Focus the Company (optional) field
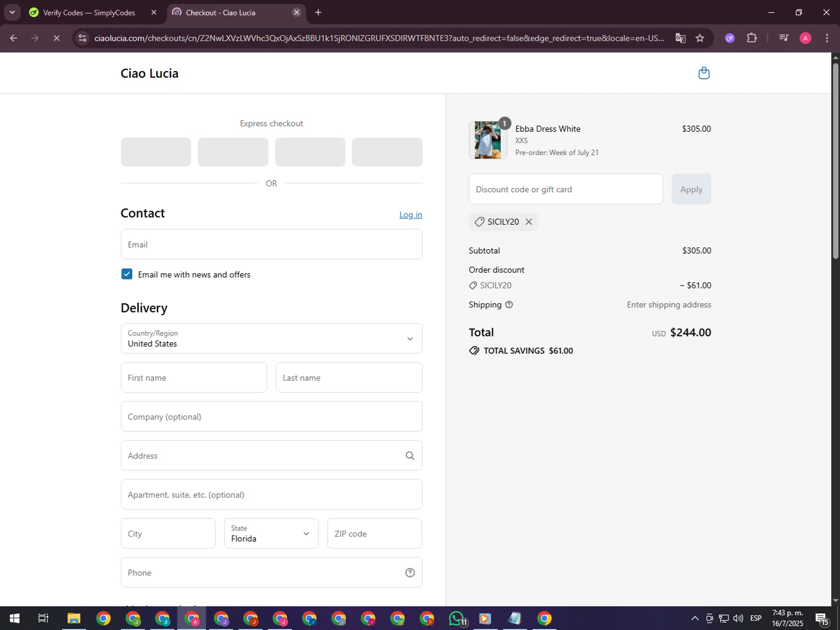This screenshot has width=840, height=630. coord(272,417)
